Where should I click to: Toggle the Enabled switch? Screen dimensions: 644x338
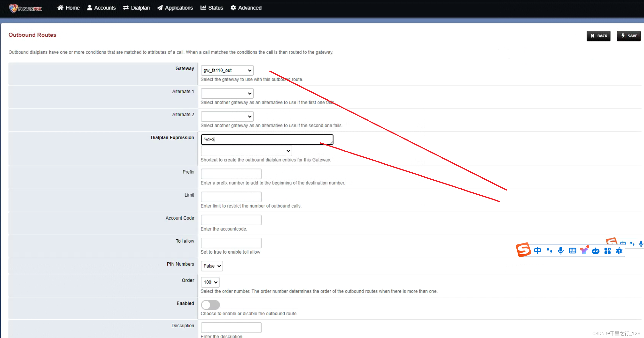pyautogui.click(x=210, y=305)
